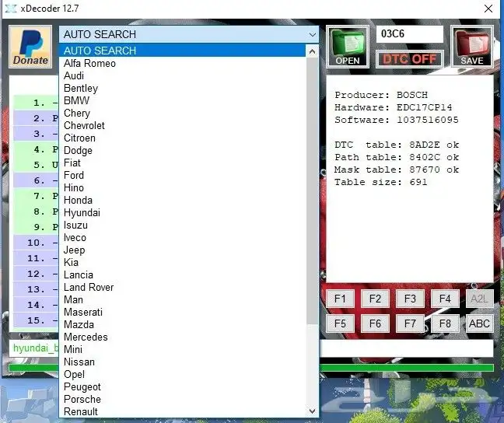
Task: Save the file with the red SAVE folder icon
Action: (472, 47)
